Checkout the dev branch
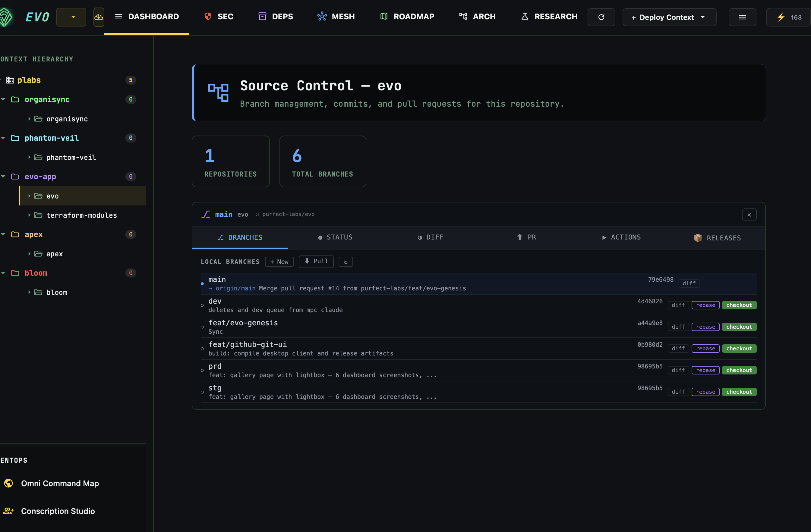The width and height of the screenshot is (811, 532). 739,305
